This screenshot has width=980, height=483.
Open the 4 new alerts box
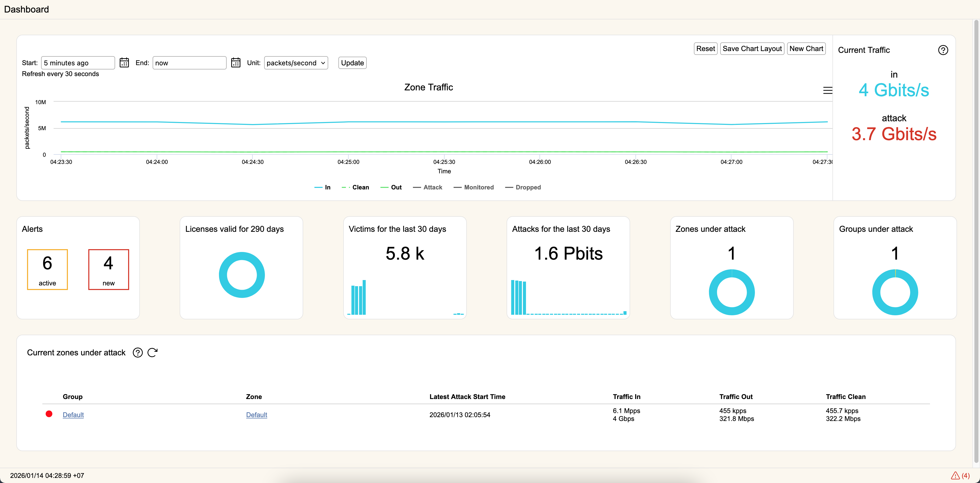tap(109, 270)
